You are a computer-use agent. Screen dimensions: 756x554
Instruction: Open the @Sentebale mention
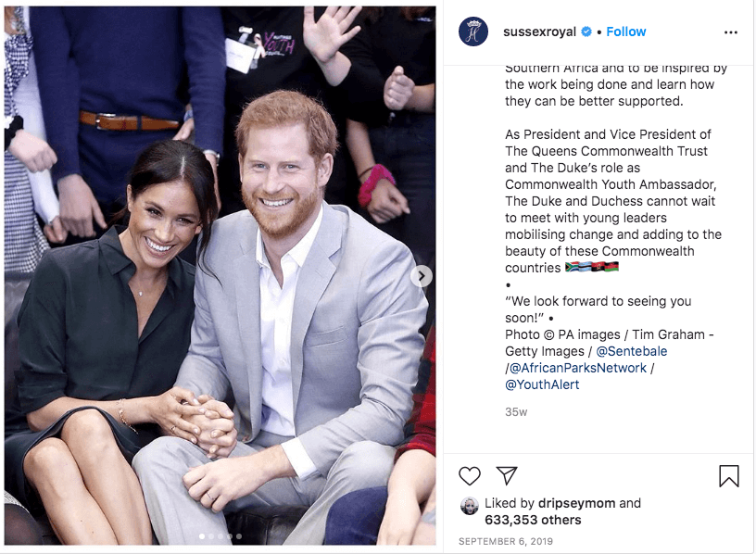[632, 351]
